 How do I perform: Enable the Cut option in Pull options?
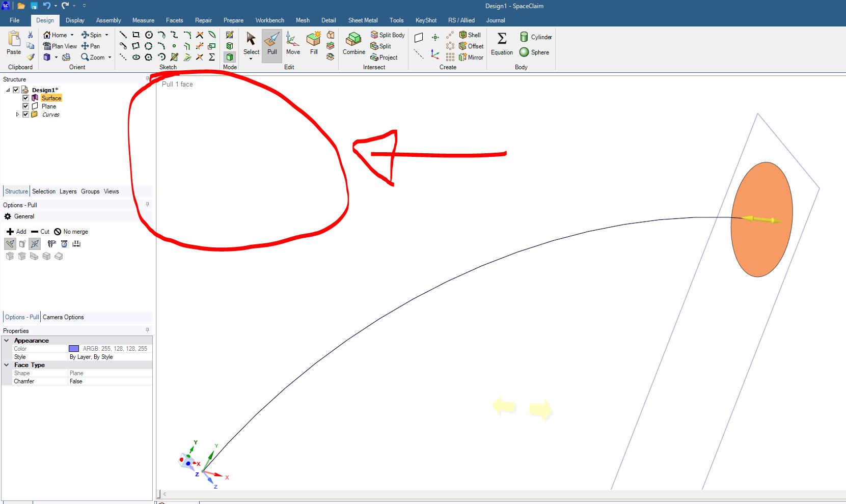(40, 231)
